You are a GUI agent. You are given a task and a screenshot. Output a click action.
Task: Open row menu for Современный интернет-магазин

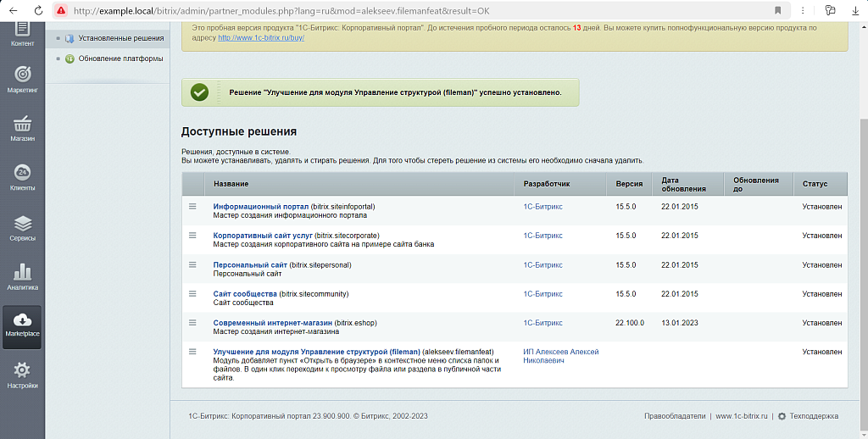point(192,322)
